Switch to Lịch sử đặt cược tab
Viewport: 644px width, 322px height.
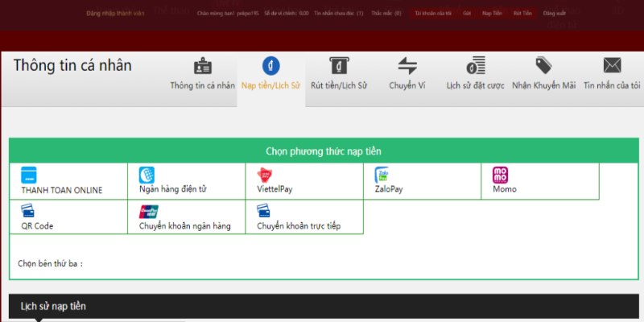(476, 85)
